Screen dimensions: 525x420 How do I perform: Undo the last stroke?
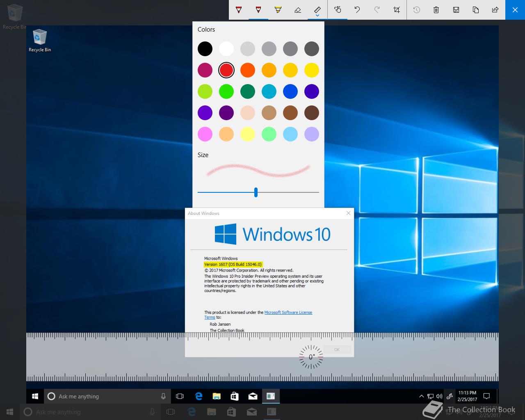357,10
